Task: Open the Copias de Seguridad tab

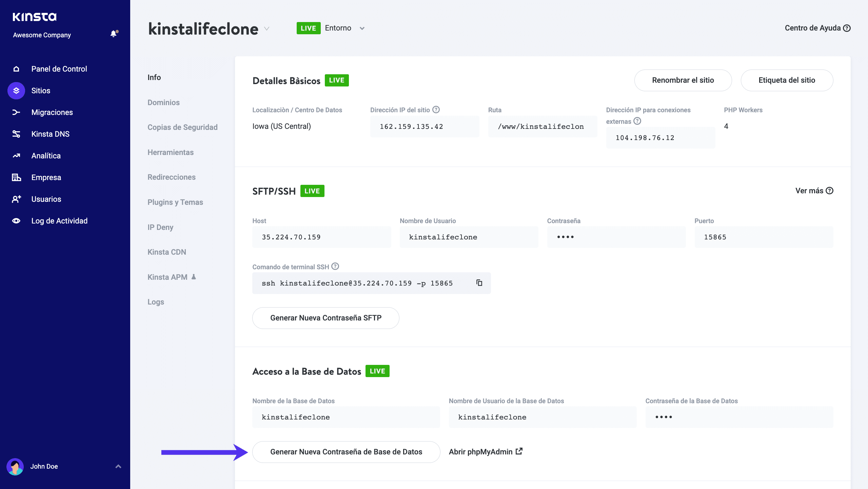Action: 182,127
